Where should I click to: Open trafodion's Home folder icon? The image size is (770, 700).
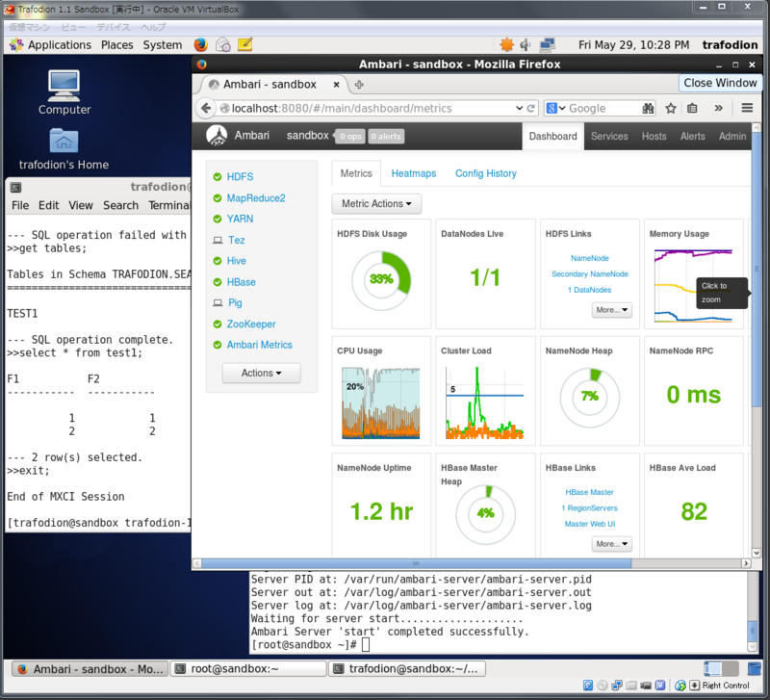64,149
